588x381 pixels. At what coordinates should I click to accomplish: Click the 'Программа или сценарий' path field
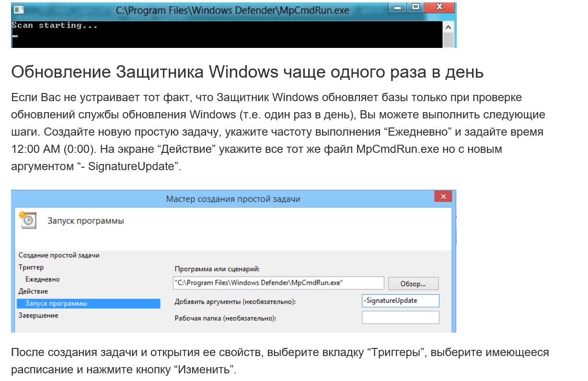[278, 283]
